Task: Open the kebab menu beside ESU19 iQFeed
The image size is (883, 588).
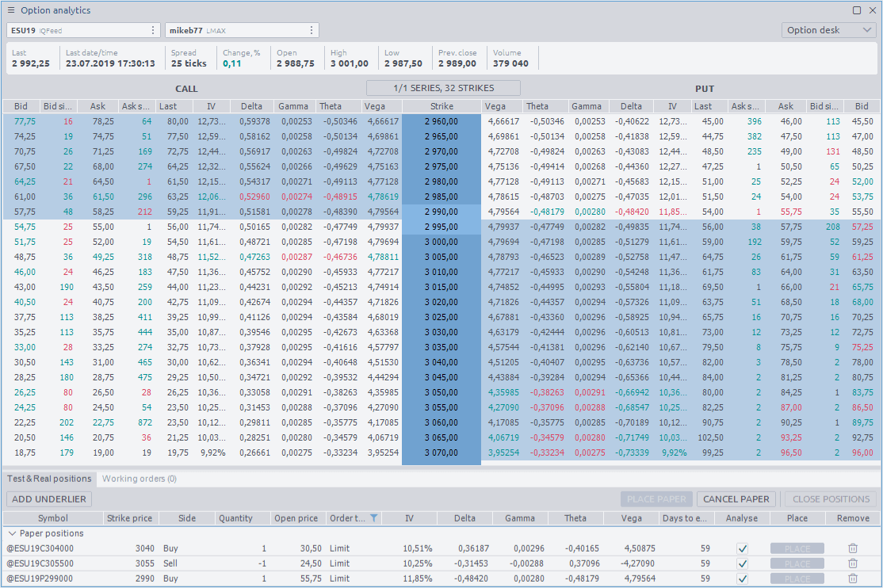Action: point(154,29)
